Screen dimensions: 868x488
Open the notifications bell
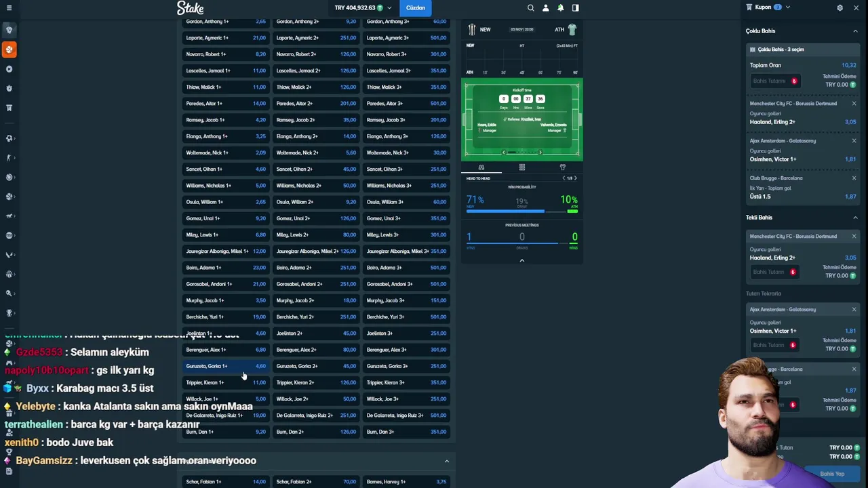pyautogui.click(x=561, y=7)
